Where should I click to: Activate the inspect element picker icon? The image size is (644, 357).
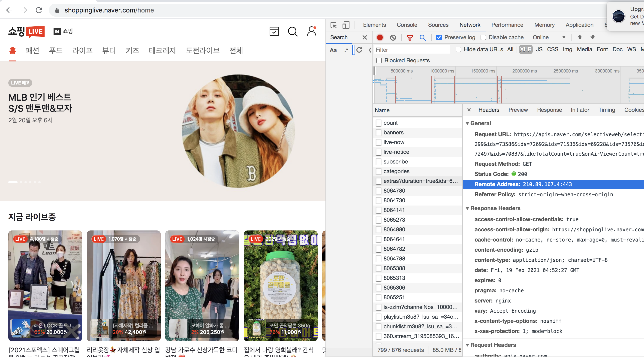(334, 25)
